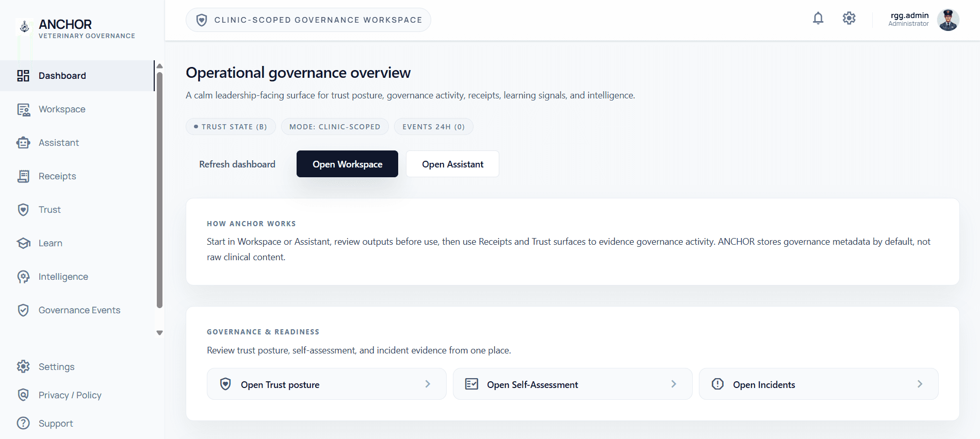Image resolution: width=980 pixels, height=439 pixels.
Task: Open the Self-Assessment card
Action: (x=573, y=384)
